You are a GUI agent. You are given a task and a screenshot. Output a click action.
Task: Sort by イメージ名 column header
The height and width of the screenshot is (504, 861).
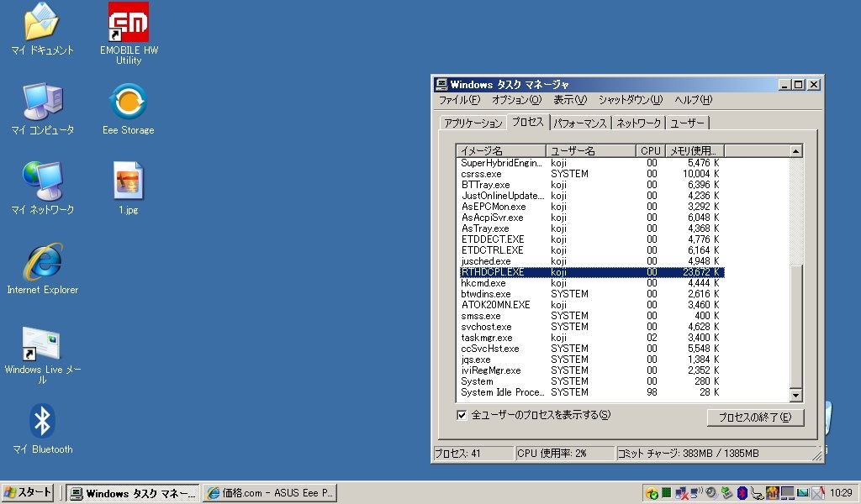pyautogui.click(x=501, y=151)
